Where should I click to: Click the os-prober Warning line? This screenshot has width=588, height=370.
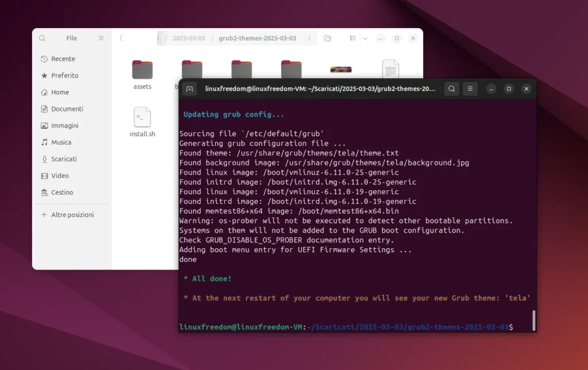(346, 221)
